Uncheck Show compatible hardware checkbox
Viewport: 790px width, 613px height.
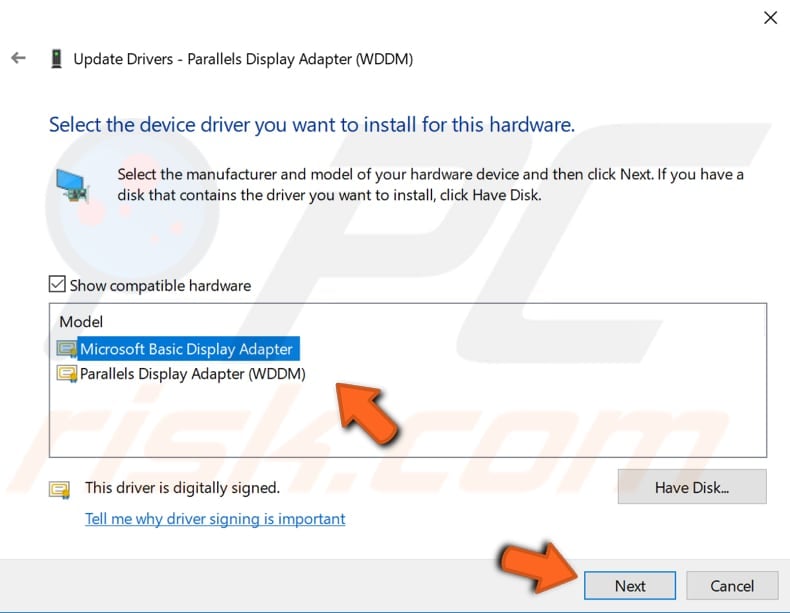(x=57, y=284)
